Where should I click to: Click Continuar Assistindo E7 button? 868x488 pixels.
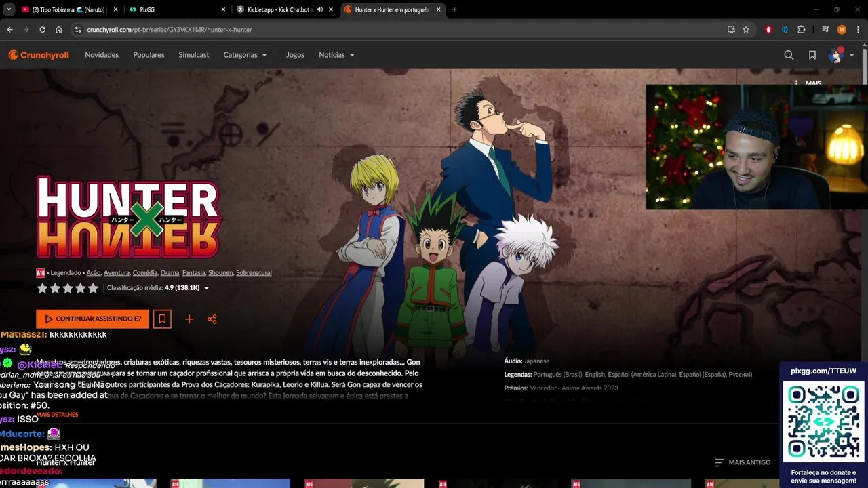click(x=92, y=319)
